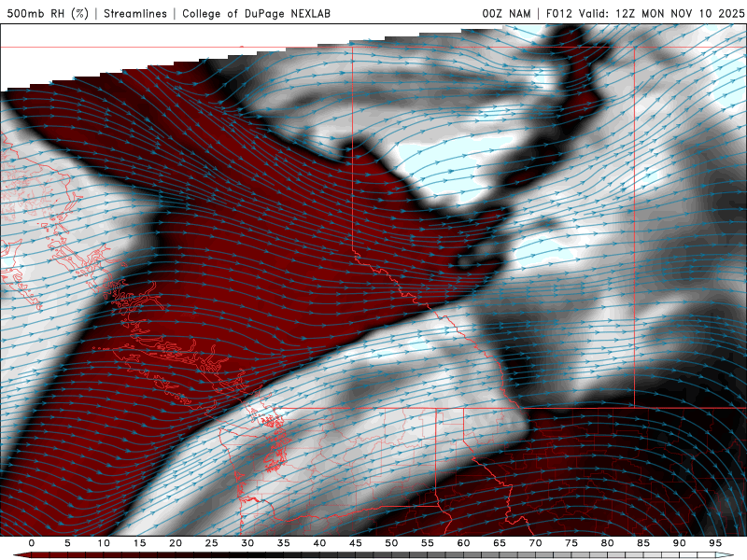Click the '75' label on color scale
The image size is (747, 560).
571,543
